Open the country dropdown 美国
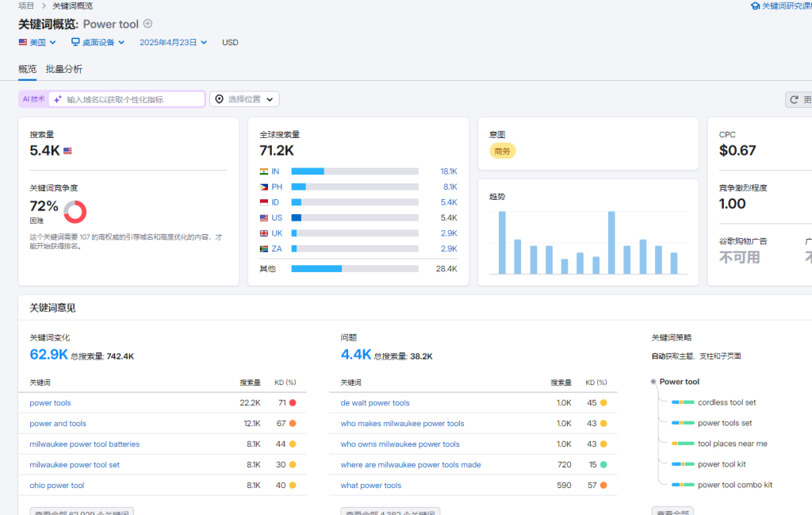This screenshot has width=812, height=515. click(x=37, y=43)
